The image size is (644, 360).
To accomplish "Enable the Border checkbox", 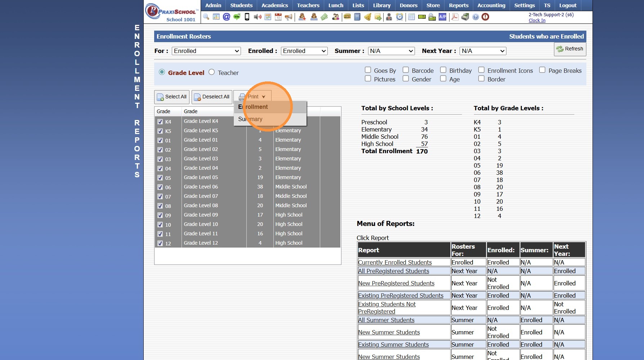I will [481, 79].
